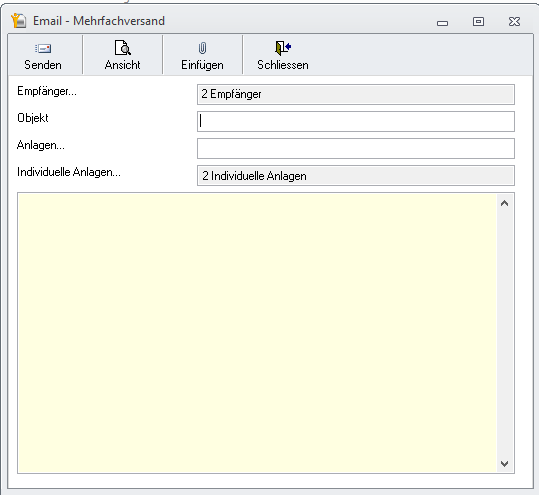This screenshot has height=495, width=539.
Task: Click the message scrollbar up arrow
Action: point(504,203)
